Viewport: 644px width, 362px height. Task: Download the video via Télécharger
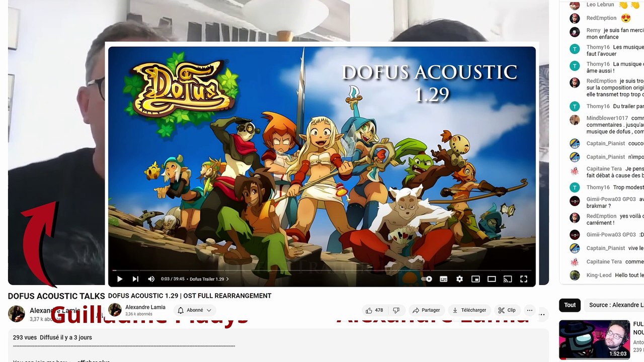(469, 310)
